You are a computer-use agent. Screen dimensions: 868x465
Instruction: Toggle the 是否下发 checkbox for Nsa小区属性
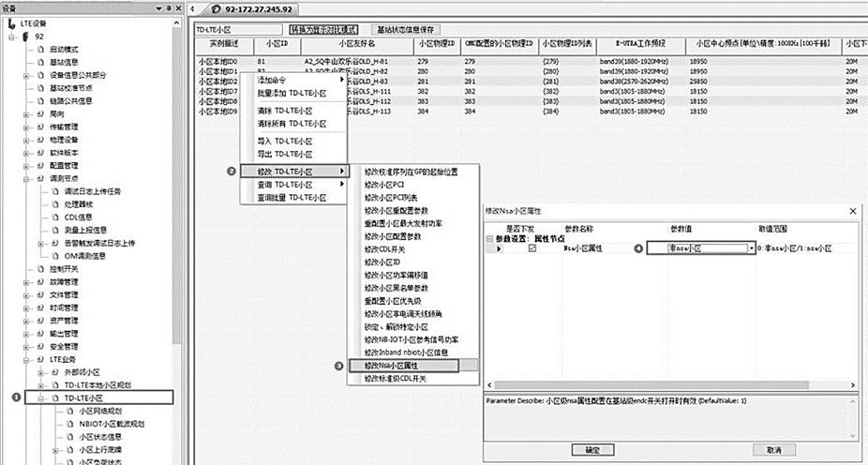(x=532, y=249)
